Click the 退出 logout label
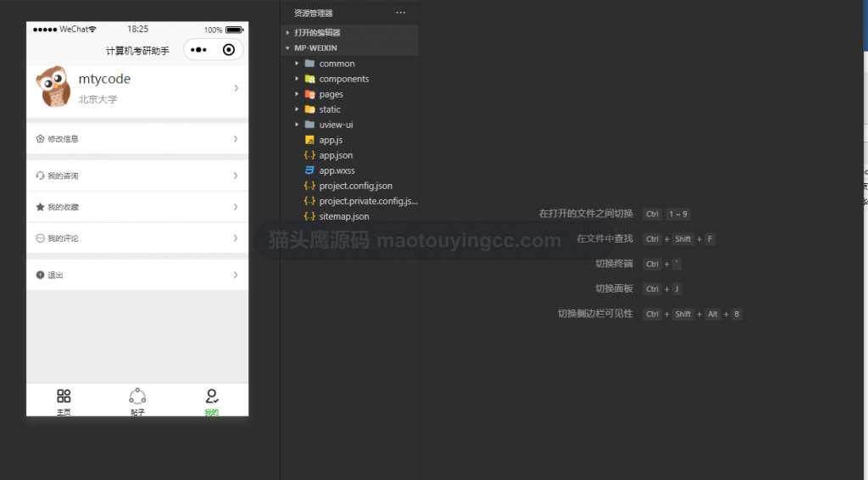This screenshot has width=868, height=480. [x=55, y=275]
